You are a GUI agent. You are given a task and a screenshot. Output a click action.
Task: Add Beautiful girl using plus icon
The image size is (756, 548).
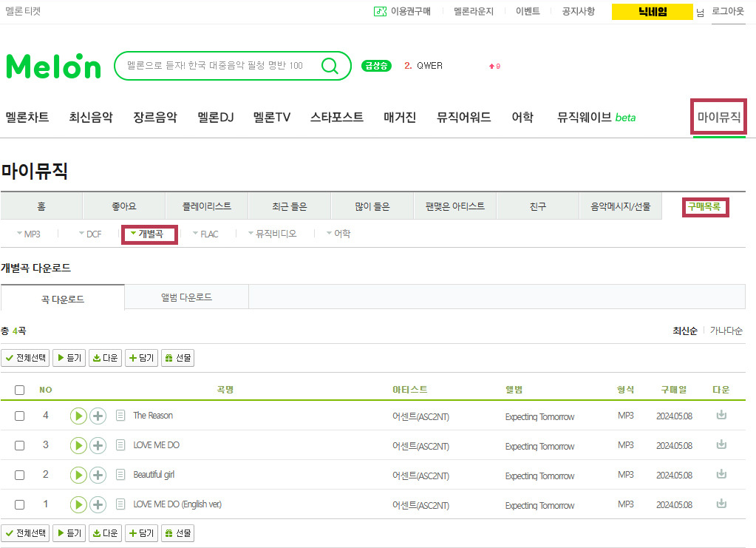[98, 476]
